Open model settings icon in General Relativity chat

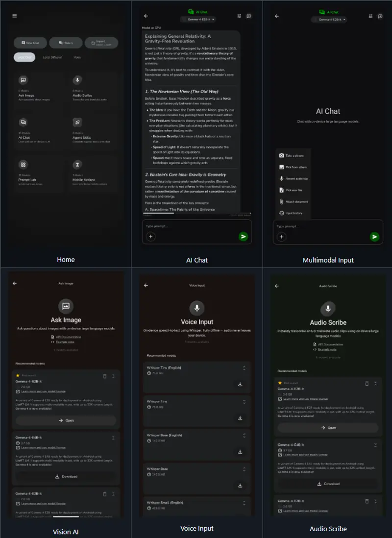[x=239, y=16]
